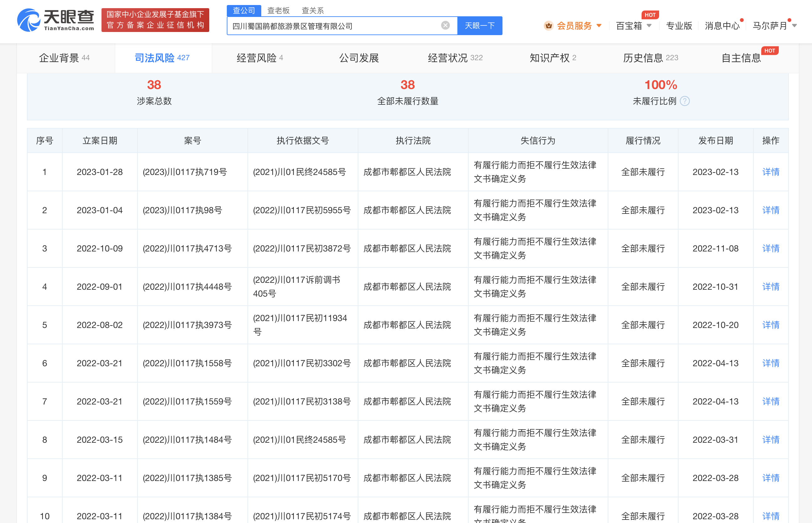
Task: Select the 查关系 search tab
Action: (313, 11)
